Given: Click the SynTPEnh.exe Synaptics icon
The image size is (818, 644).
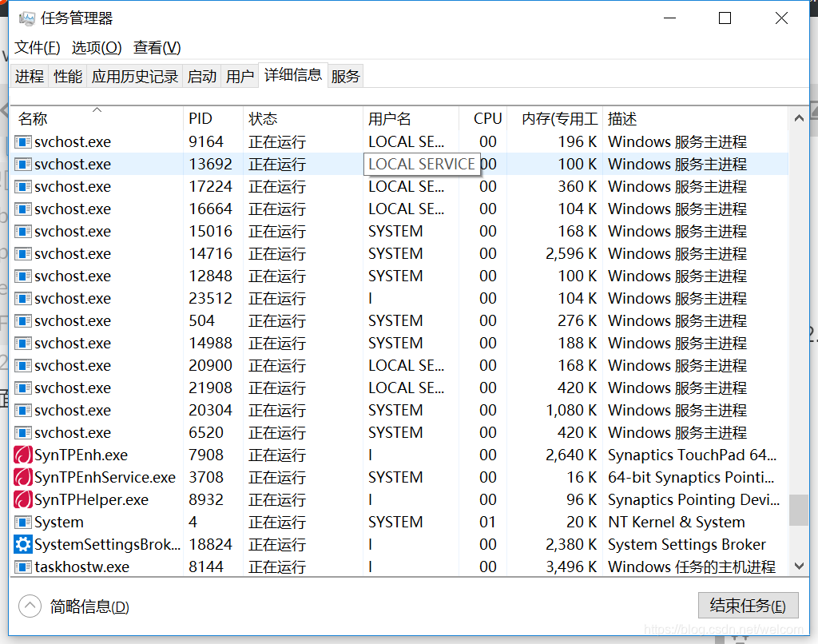Looking at the screenshot, I should point(23,455).
